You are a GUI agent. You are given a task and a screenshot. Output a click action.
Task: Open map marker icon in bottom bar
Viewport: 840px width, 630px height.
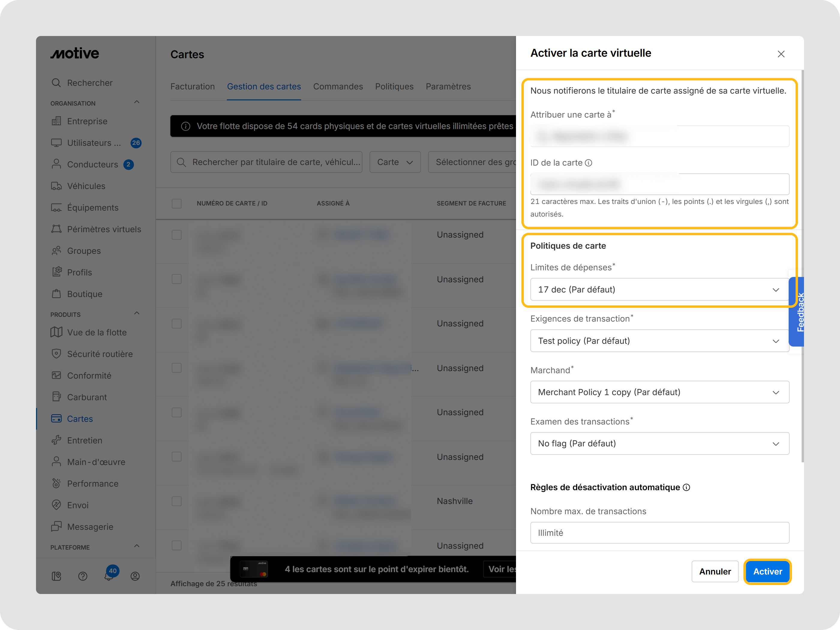(x=57, y=577)
